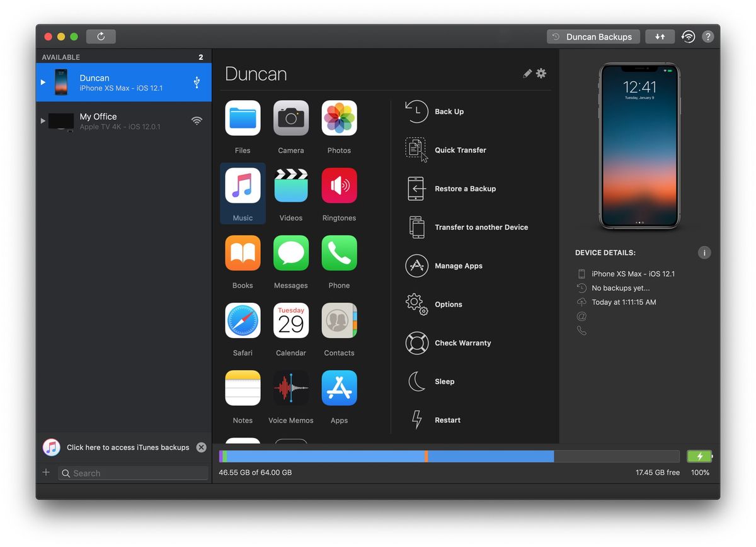Image resolution: width=756 pixels, height=547 pixels.
Task: Open Manage Apps
Action: (444, 266)
